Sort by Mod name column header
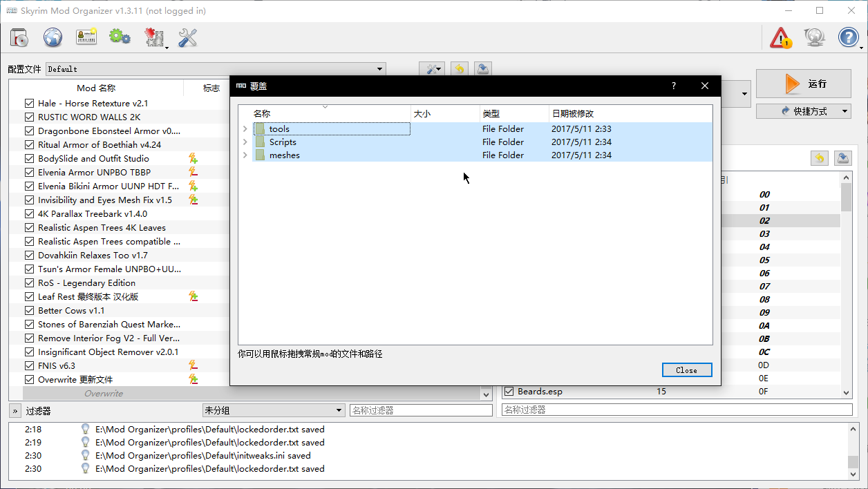Image resolution: width=868 pixels, height=489 pixels. (x=96, y=88)
